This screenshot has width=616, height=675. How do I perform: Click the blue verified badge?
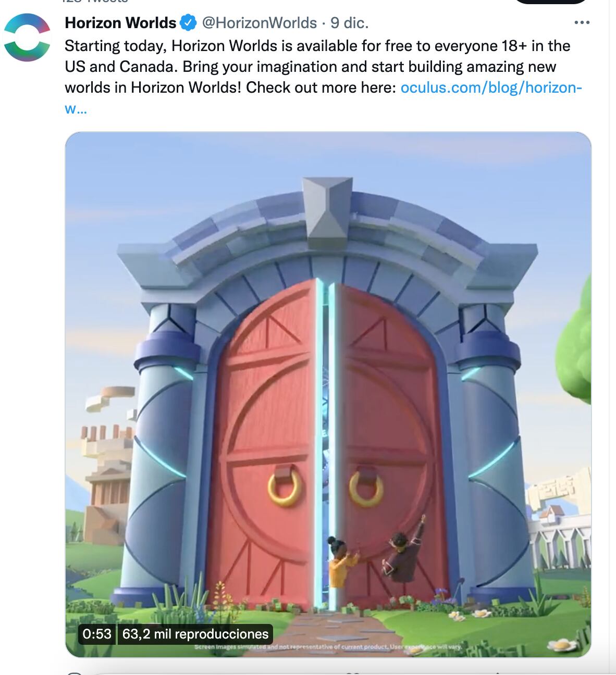coord(188,23)
